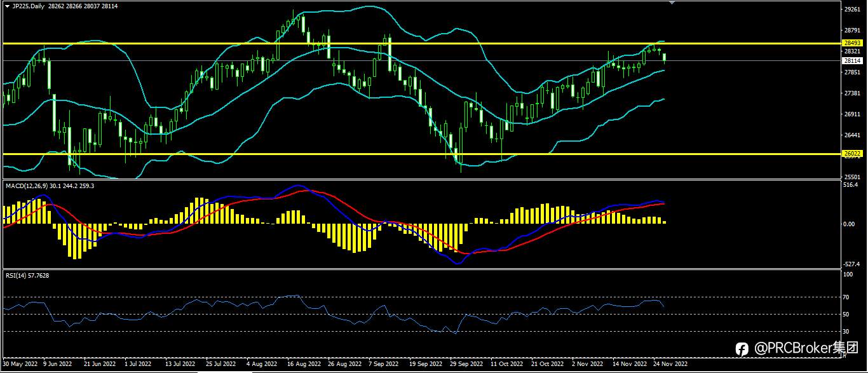
Task: Click the JP225,Daily chart title text
Action: pos(29,6)
